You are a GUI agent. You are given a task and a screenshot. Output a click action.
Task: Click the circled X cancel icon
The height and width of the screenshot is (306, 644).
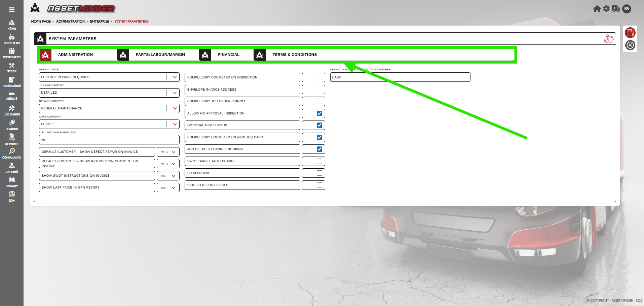[x=630, y=45]
